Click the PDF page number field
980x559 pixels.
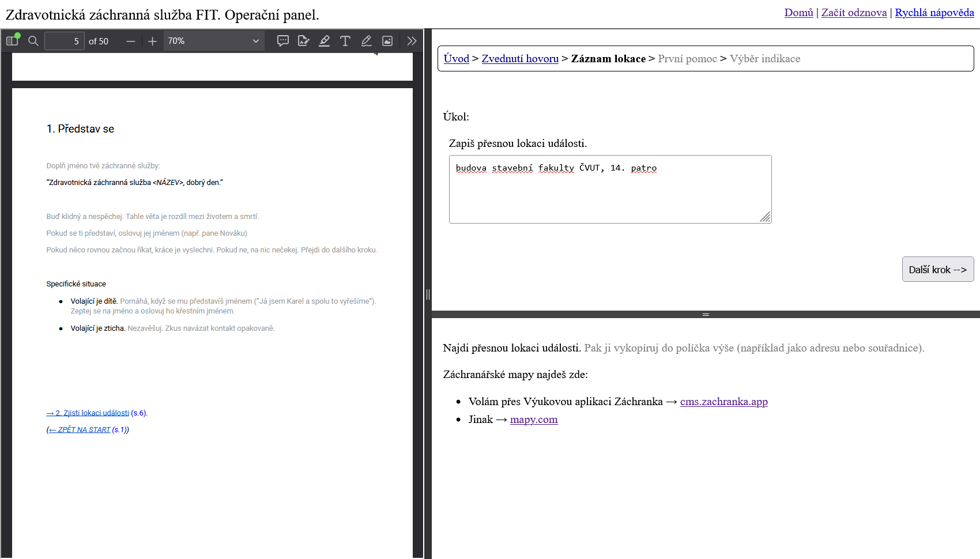click(64, 41)
